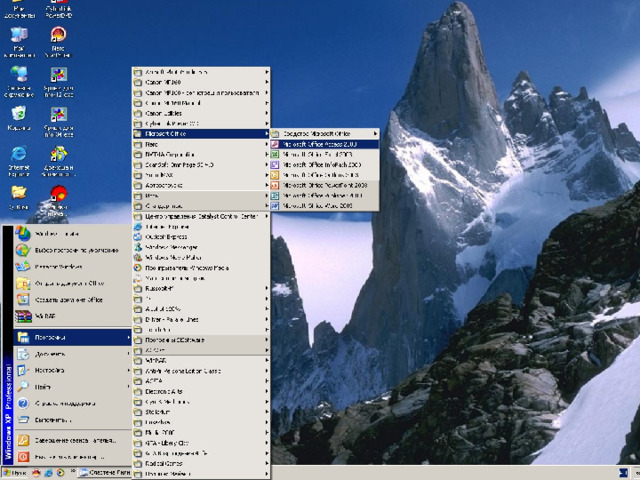Screen dimensions: 640x480
Task: Open Canon Utilities programs folder
Action: [x=201, y=113]
